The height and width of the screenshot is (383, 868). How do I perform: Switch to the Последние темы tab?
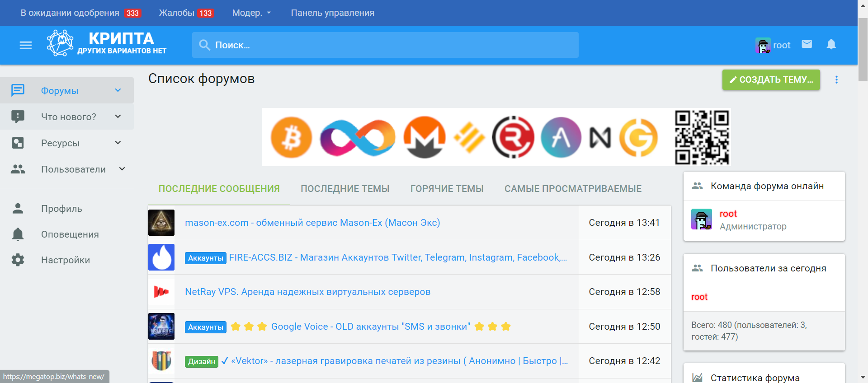tap(345, 189)
